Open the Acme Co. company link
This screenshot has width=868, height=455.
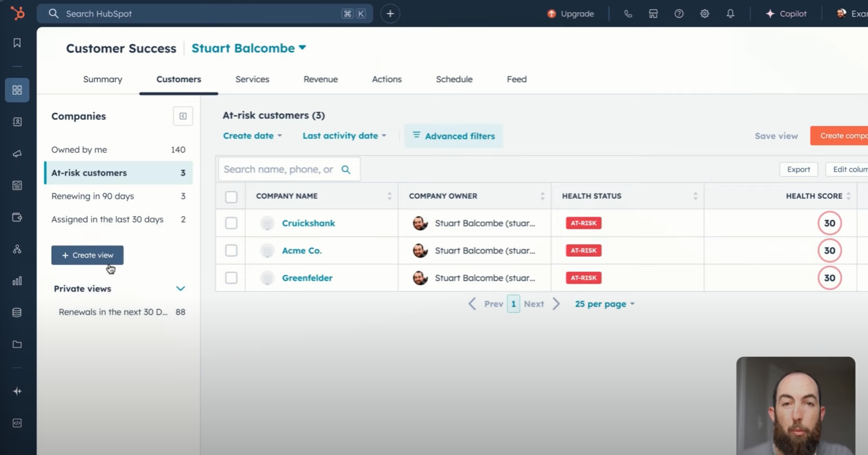click(x=302, y=251)
